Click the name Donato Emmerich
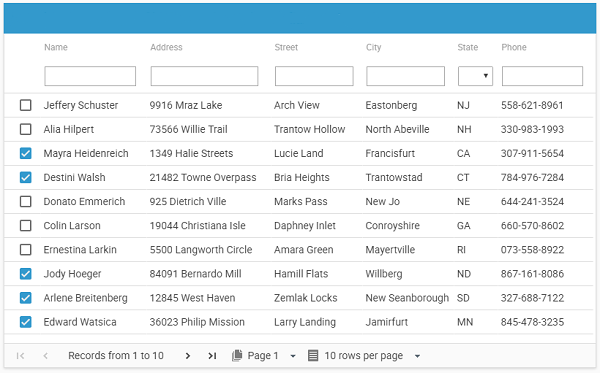This screenshot has height=373, width=600. tap(84, 202)
